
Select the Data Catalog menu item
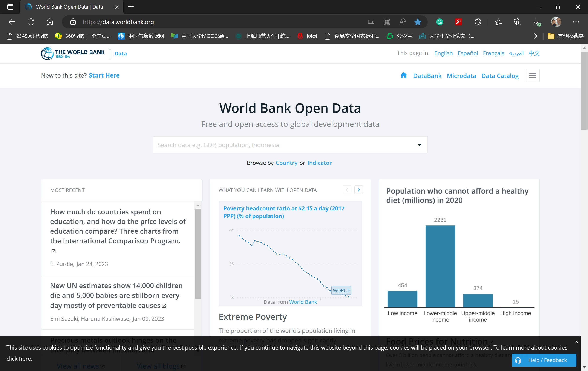[x=500, y=76]
